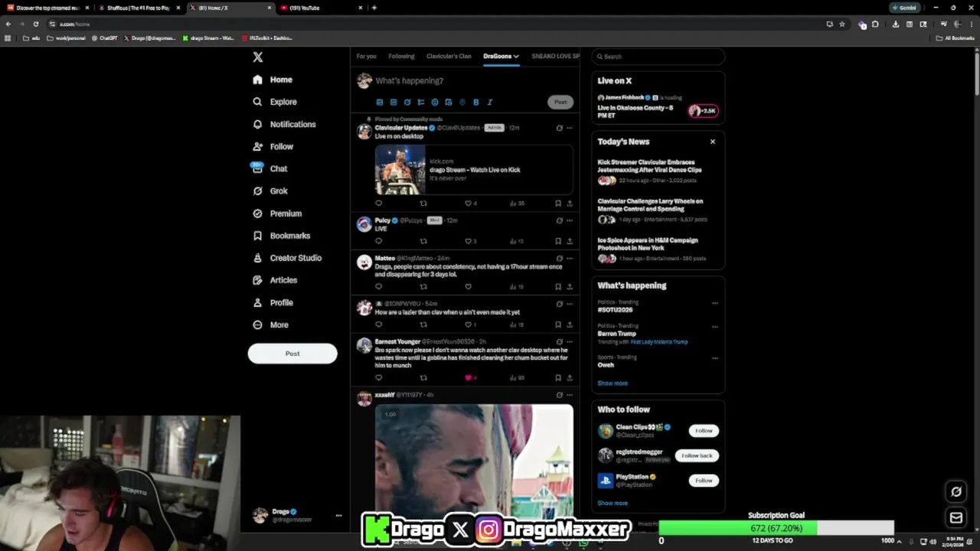Screen dimensions: 980x551
Task: Open a new browser tab
Action: (x=374, y=8)
